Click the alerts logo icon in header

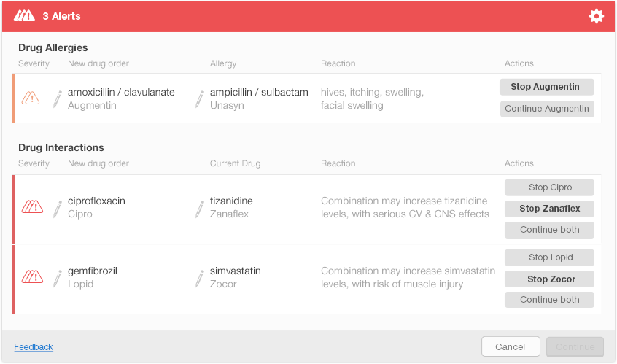pos(24,16)
